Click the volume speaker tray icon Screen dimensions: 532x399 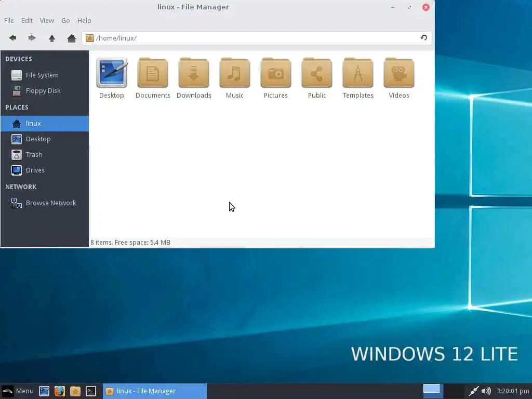[486, 391]
